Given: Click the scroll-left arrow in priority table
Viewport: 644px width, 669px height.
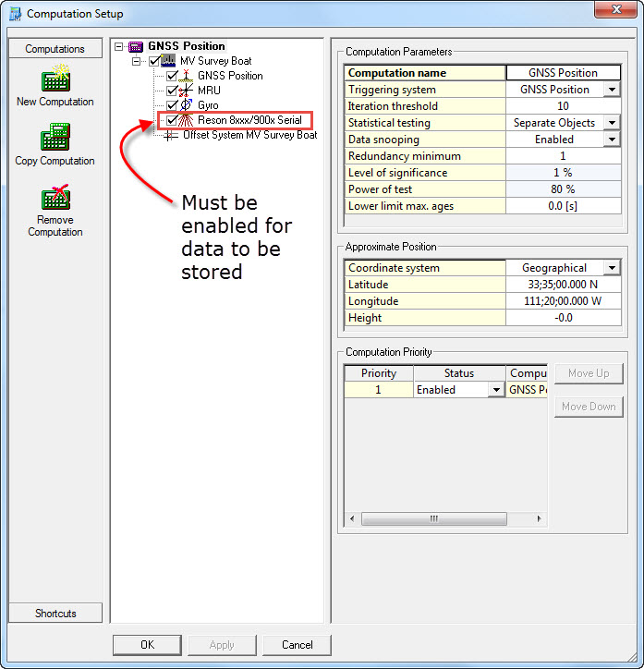Looking at the screenshot, I should point(352,518).
